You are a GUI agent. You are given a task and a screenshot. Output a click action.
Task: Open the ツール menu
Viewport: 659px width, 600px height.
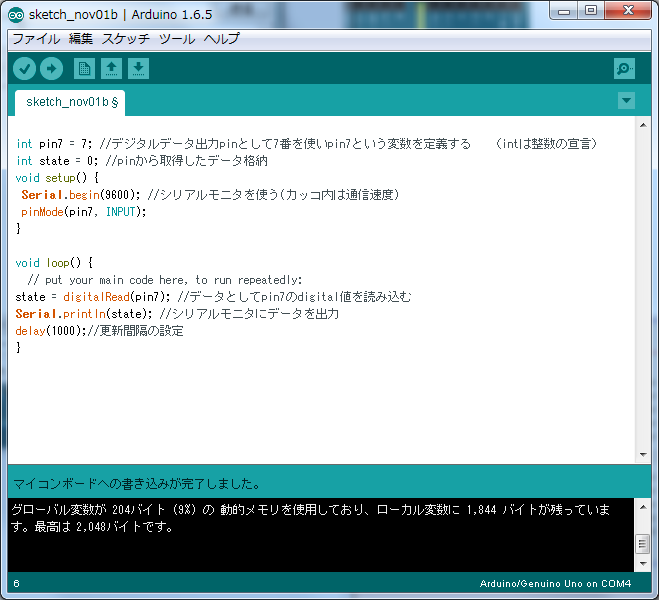pyautogui.click(x=177, y=39)
